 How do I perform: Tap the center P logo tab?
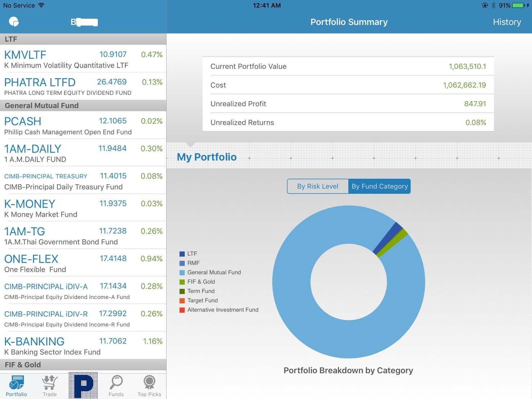(83, 386)
